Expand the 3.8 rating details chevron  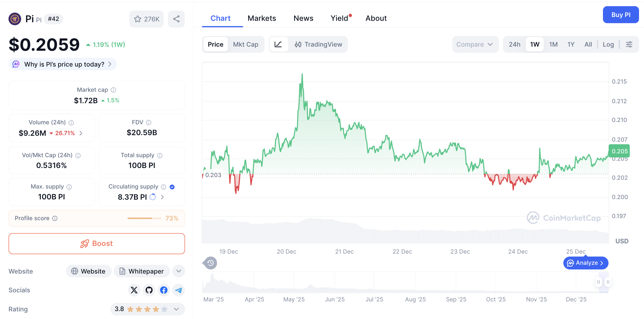pyautogui.click(x=176, y=309)
